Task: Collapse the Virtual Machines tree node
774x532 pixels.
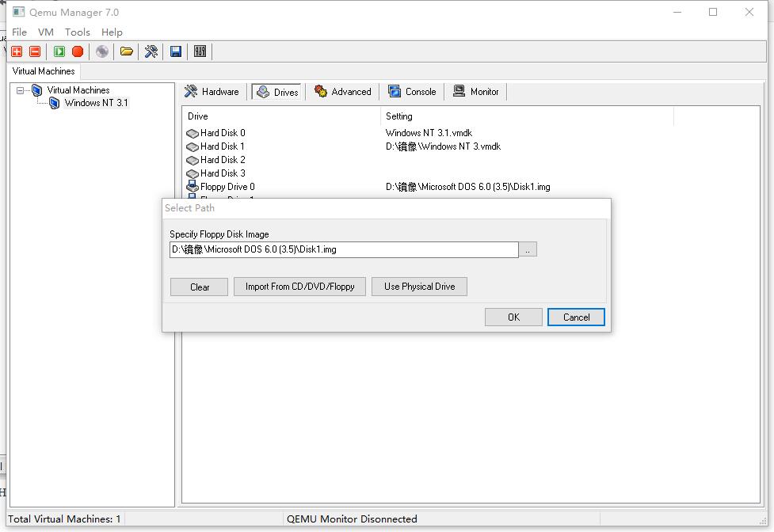Action: pyautogui.click(x=21, y=91)
